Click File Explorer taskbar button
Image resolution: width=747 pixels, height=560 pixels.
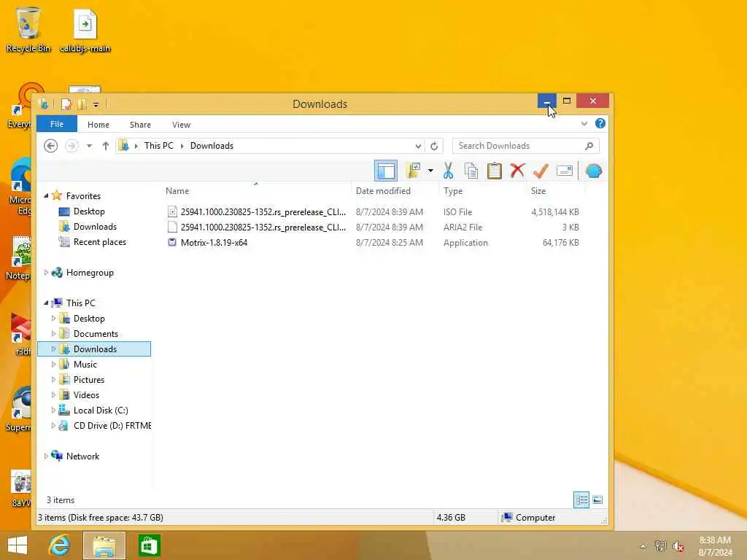[x=104, y=545]
